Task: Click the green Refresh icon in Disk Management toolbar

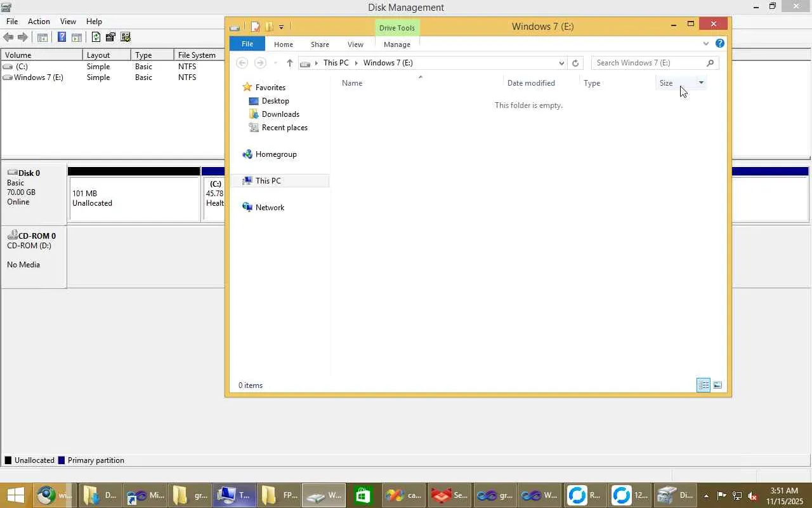Action: tap(96, 37)
